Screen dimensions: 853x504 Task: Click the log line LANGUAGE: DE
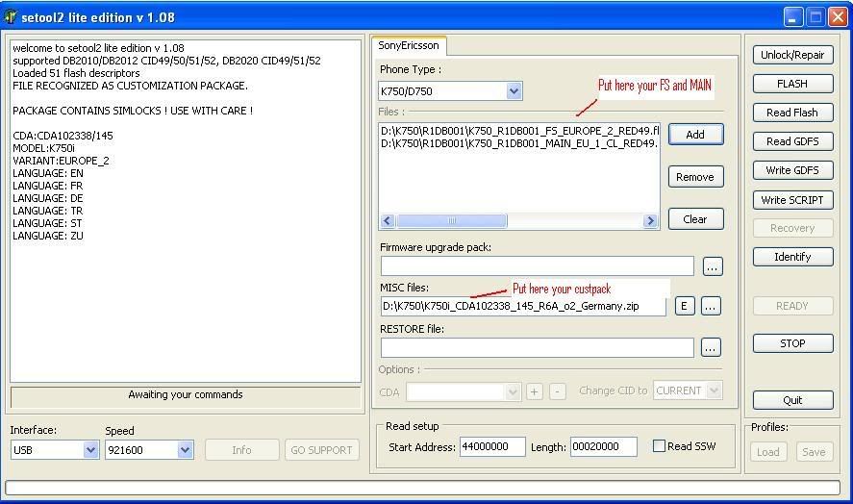pyautogui.click(x=48, y=198)
